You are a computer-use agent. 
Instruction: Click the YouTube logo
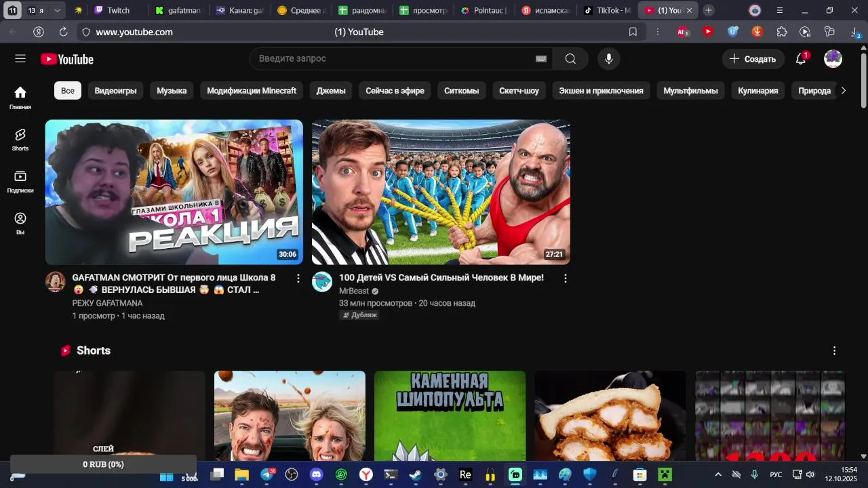click(67, 59)
